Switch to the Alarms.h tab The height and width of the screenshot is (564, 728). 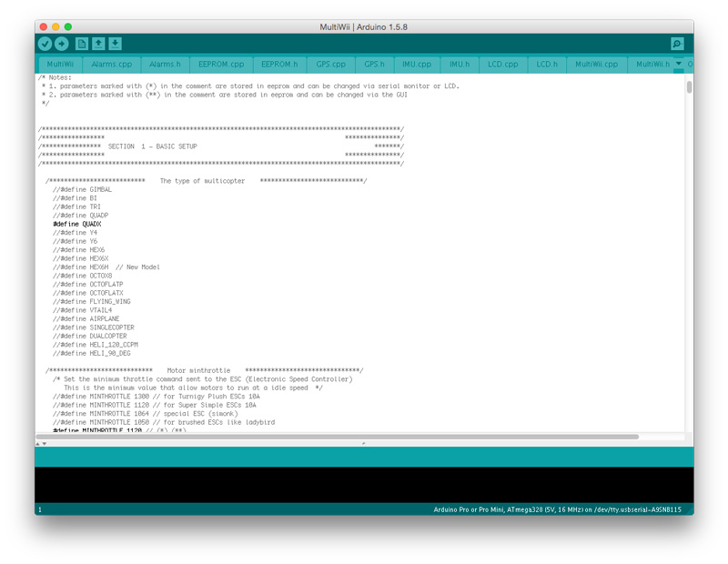165,65
